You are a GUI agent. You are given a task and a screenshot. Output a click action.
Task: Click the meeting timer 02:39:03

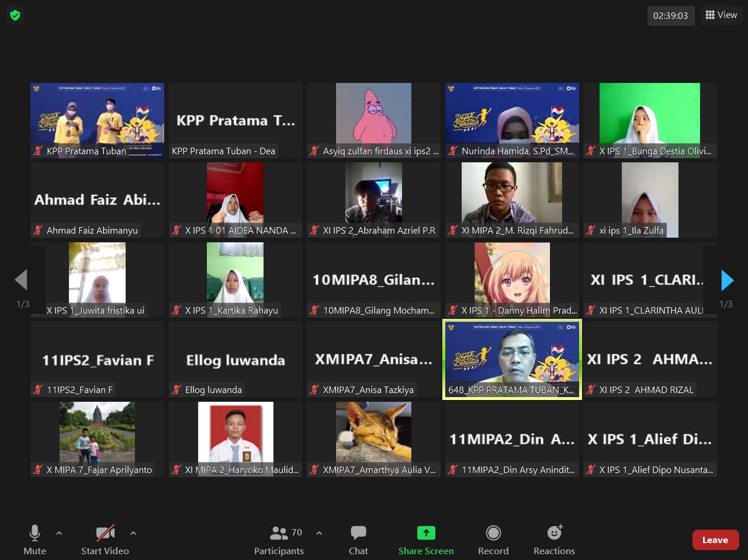670,16
